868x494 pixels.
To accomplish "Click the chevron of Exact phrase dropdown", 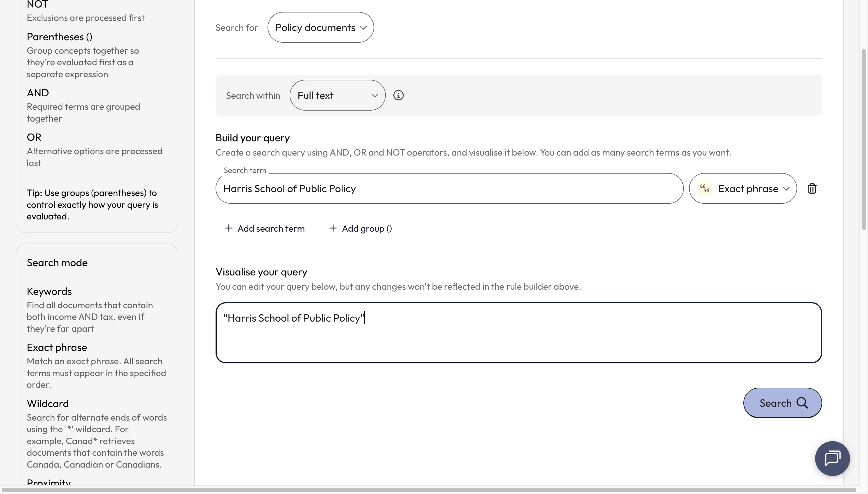I will [x=786, y=189].
